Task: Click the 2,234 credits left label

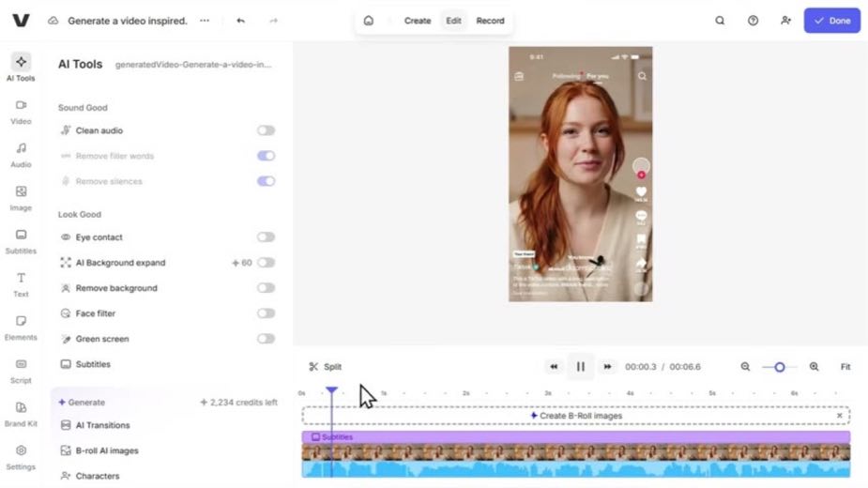Action: tap(238, 403)
